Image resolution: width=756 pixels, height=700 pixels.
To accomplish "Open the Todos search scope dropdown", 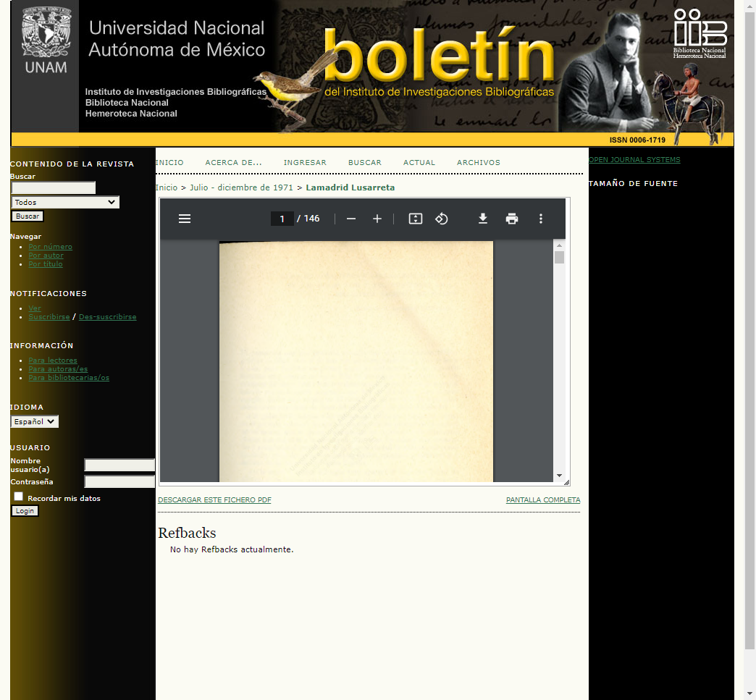I will pyautogui.click(x=65, y=203).
